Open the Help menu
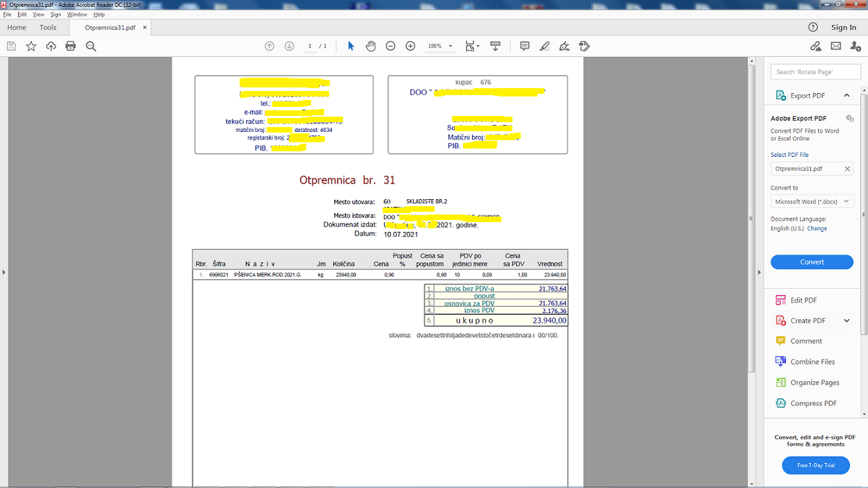Screen dimensions: 868x488 coord(99,15)
